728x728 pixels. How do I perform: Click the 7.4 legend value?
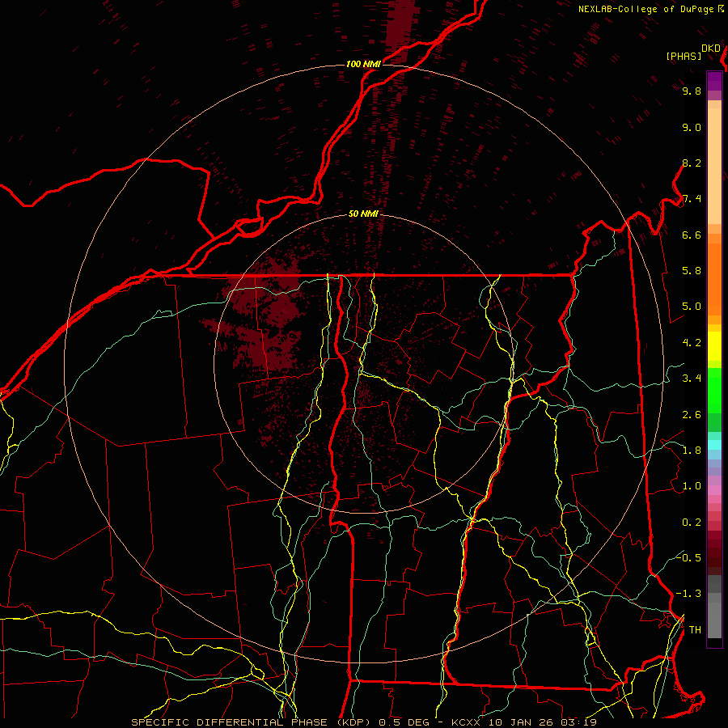(692, 199)
